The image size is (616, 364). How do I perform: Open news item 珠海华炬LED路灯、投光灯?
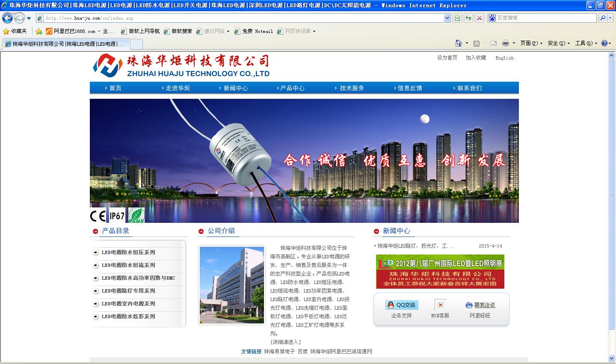(415, 246)
